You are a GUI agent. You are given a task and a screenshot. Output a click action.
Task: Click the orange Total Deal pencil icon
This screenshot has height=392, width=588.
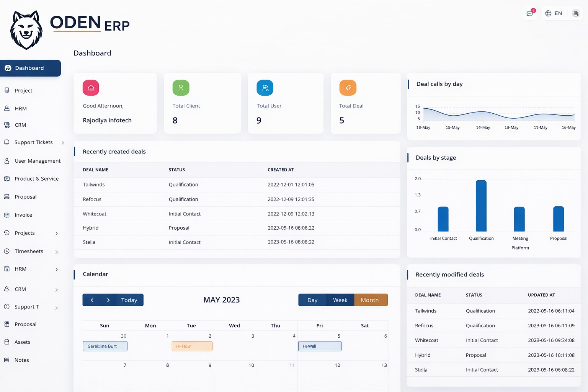pos(348,88)
